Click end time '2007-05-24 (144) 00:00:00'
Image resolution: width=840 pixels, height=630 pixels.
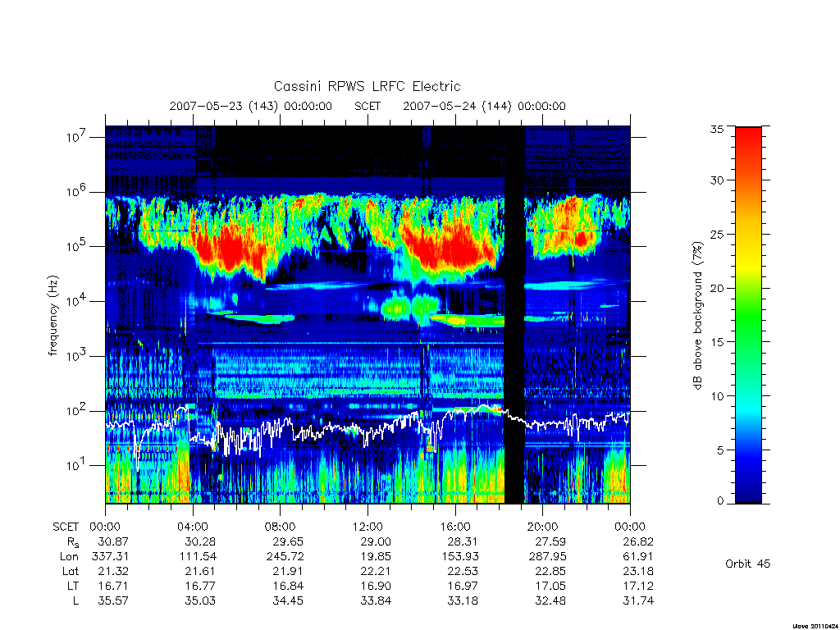point(484,106)
